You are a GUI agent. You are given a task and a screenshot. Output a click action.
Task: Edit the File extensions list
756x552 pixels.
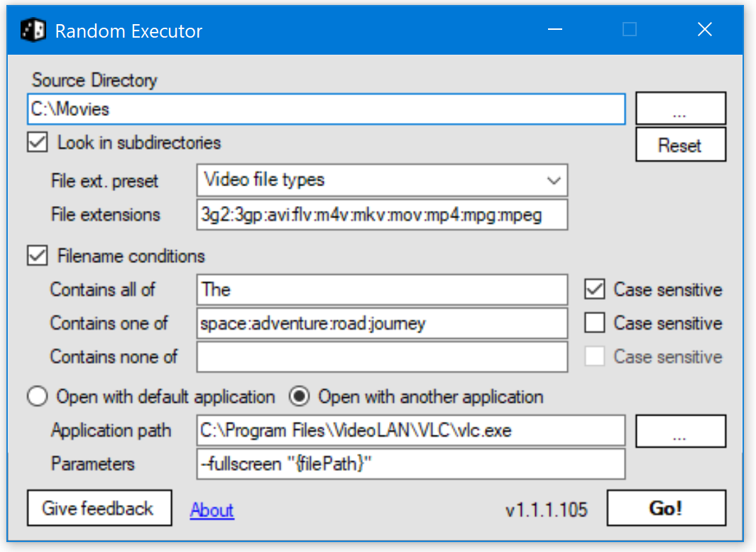click(x=382, y=215)
